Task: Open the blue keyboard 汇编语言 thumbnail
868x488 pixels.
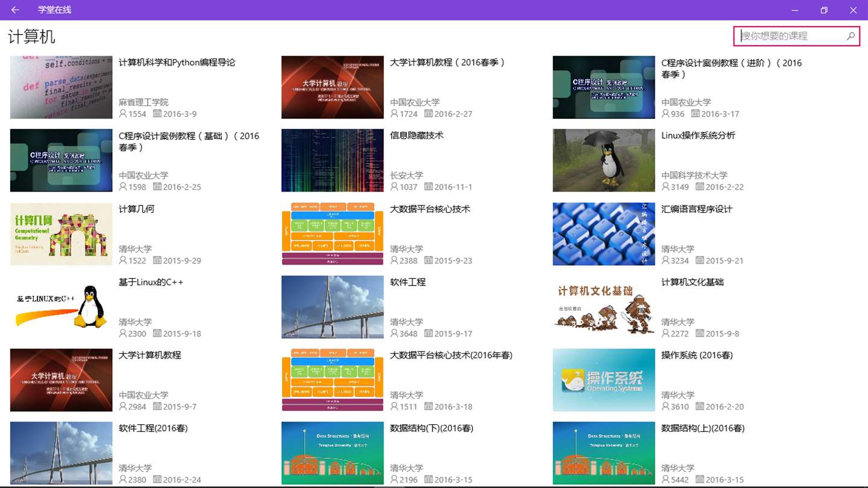Action: coord(604,234)
